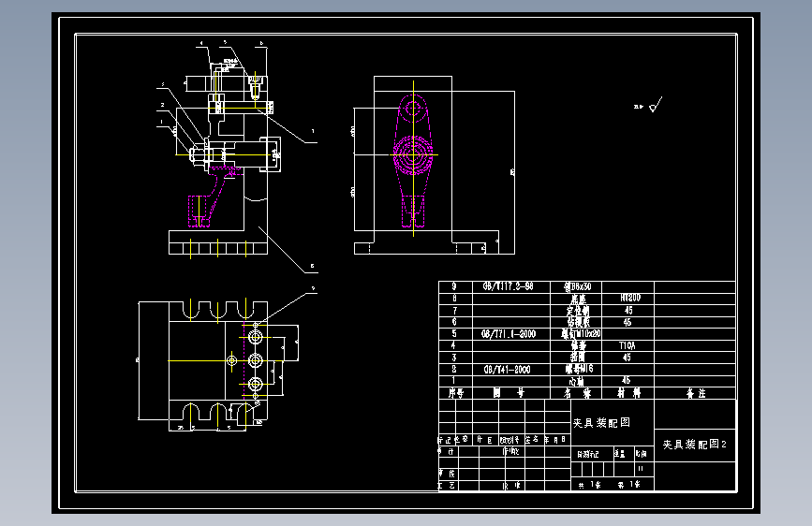Image resolution: width=812 pixels, height=526 pixels.
Task: Click the 备注 column header
Action: tap(696, 393)
